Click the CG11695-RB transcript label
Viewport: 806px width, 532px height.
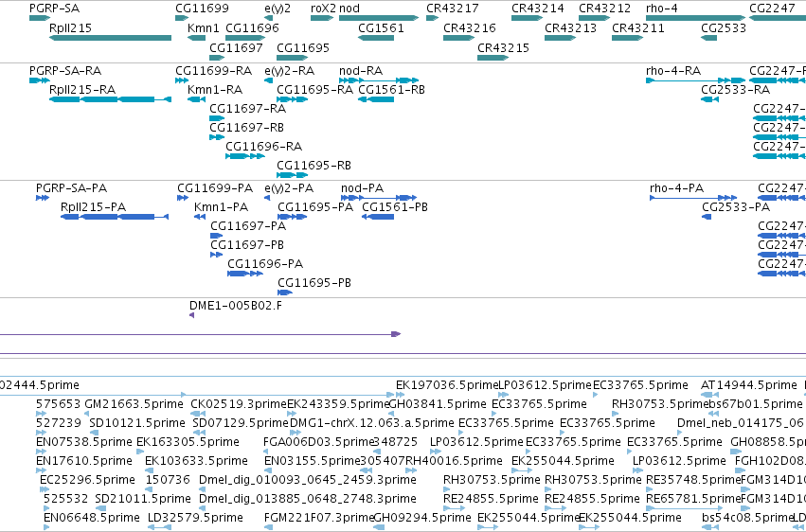314,166
